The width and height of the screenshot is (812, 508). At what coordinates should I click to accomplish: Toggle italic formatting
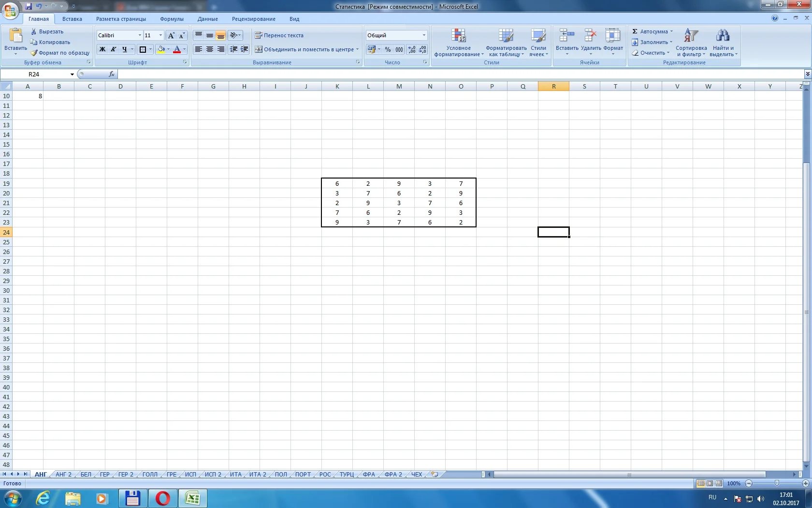113,49
